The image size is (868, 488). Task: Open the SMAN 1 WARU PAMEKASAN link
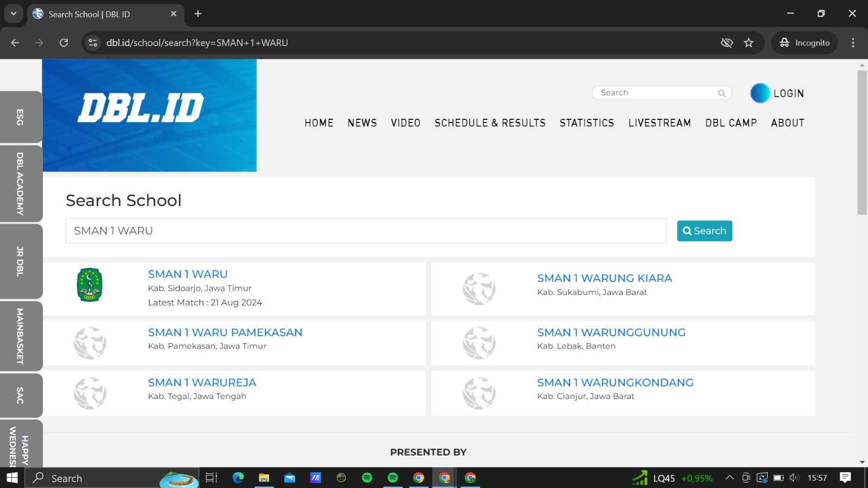[x=225, y=332]
